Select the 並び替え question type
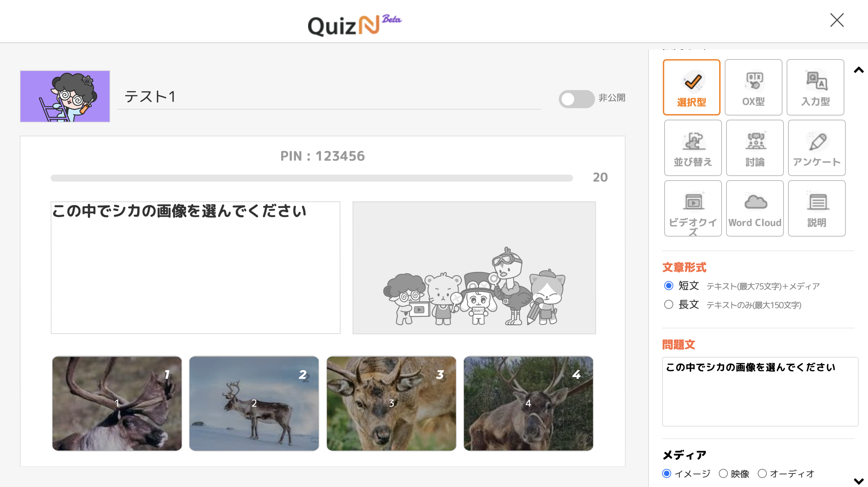The image size is (868, 487). point(693,148)
